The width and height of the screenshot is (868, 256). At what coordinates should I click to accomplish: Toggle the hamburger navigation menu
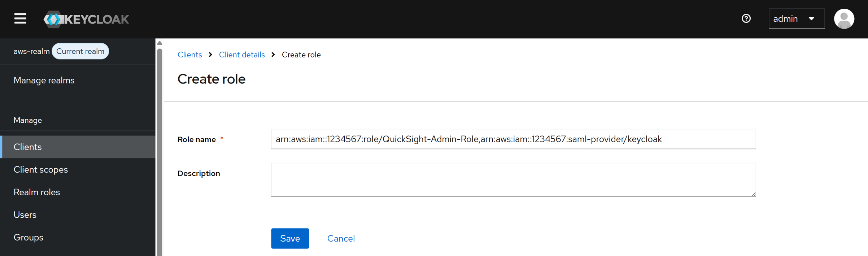coord(20,19)
